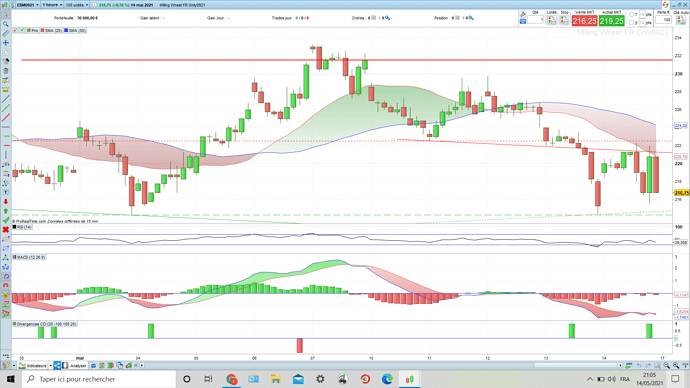The width and height of the screenshot is (690, 388).
Task: Click the text label tool in left toolbar
Action: [x=6, y=192]
